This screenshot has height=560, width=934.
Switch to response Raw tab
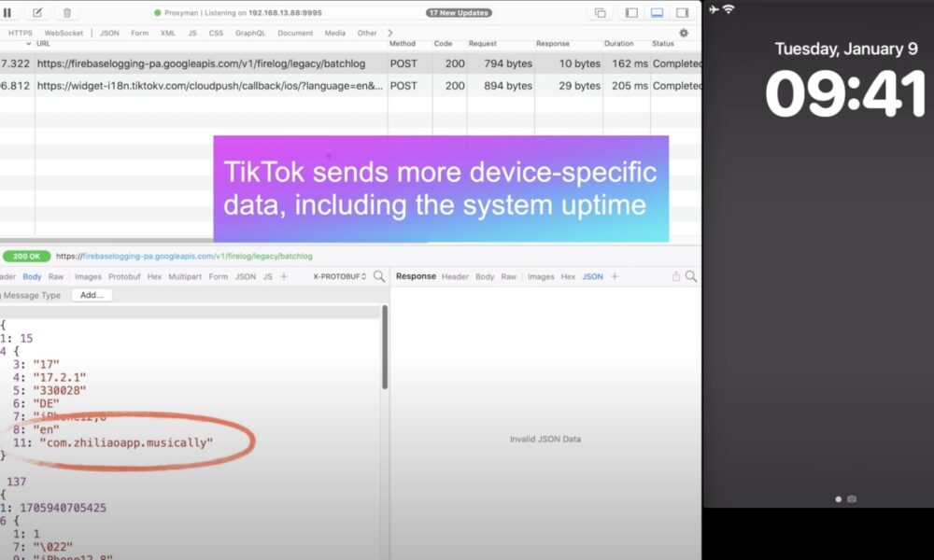point(509,276)
